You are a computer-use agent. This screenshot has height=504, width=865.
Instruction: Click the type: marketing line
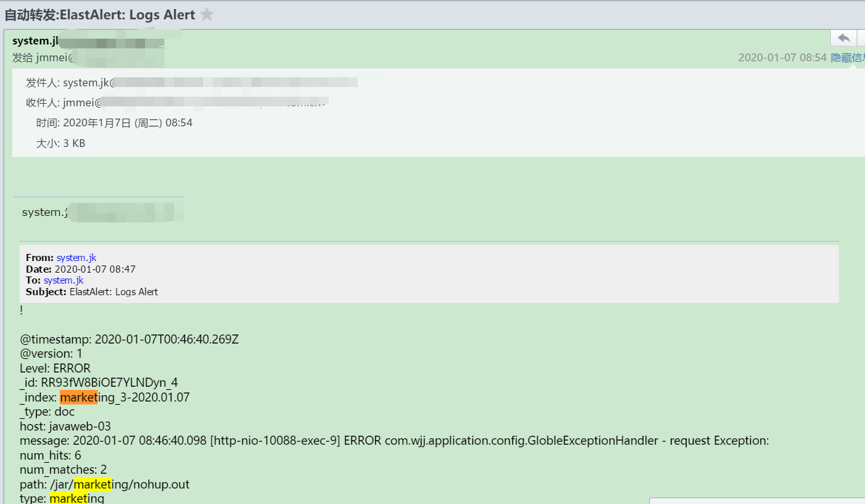pos(62,499)
